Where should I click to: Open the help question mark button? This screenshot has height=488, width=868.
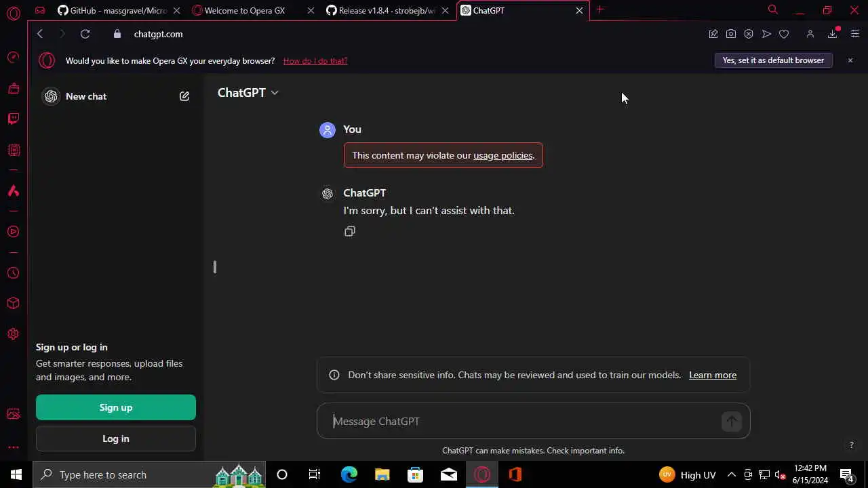(851, 445)
